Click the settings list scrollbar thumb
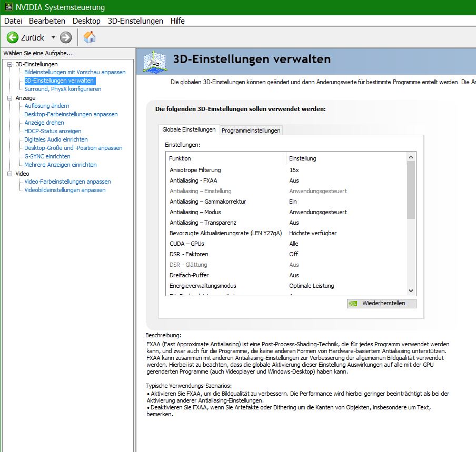The height and width of the screenshot is (452, 476). pyautogui.click(x=411, y=190)
